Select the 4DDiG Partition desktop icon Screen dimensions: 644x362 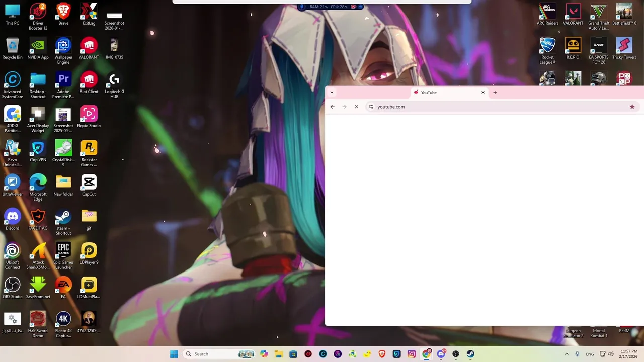pyautogui.click(x=12, y=119)
